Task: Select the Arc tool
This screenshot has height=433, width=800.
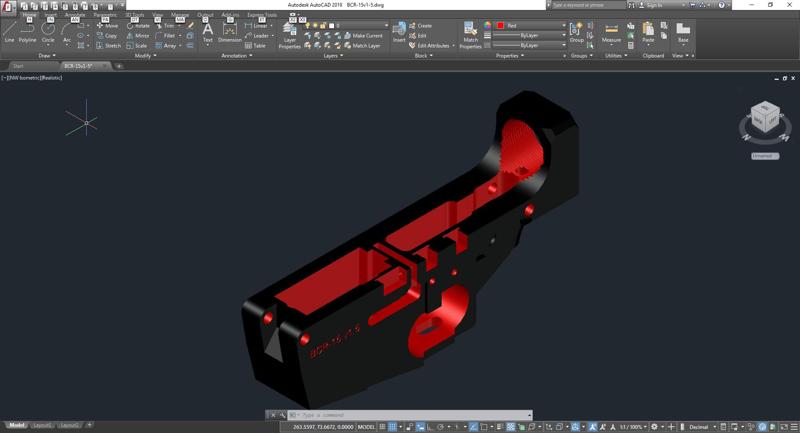Action: [67, 33]
